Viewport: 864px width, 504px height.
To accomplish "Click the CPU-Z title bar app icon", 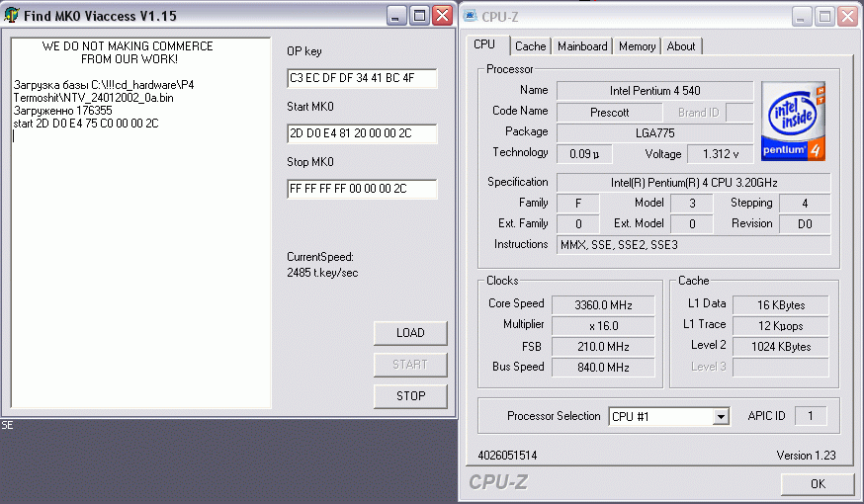I will (470, 16).
